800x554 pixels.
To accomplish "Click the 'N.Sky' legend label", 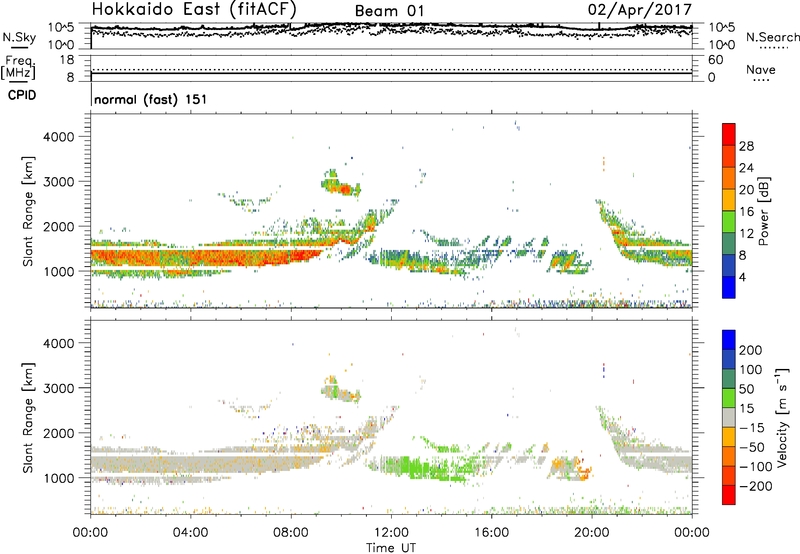I will tap(19, 37).
